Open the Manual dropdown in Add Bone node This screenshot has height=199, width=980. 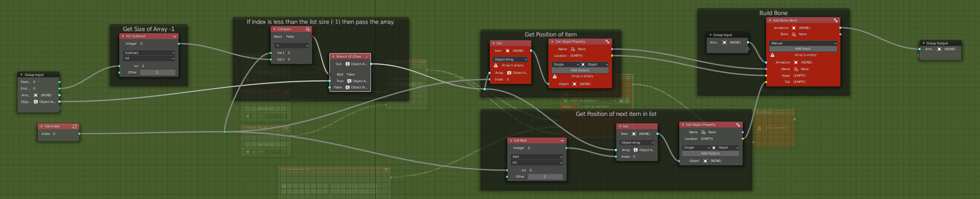pyautogui.click(x=803, y=43)
